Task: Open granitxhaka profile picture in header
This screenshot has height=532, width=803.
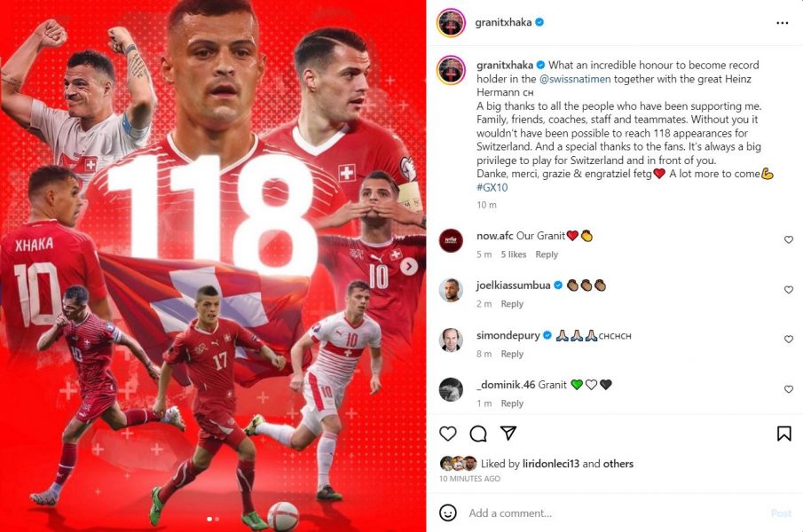Action: pyautogui.click(x=451, y=22)
